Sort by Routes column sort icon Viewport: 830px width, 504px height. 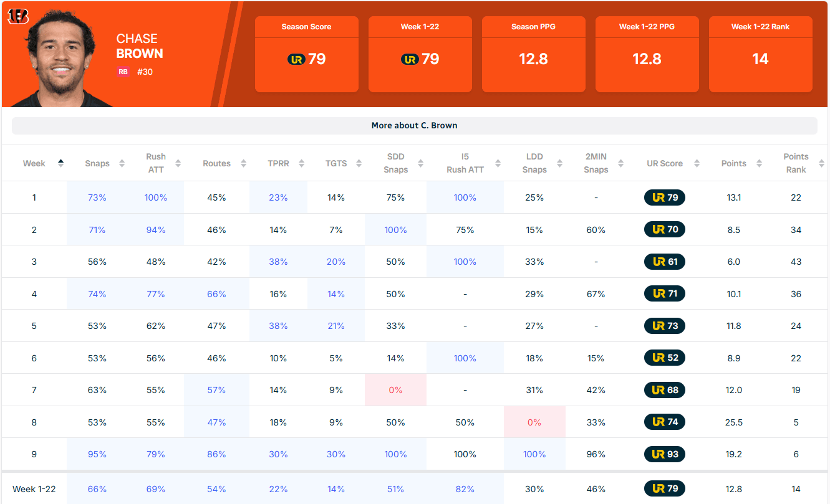click(x=243, y=163)
